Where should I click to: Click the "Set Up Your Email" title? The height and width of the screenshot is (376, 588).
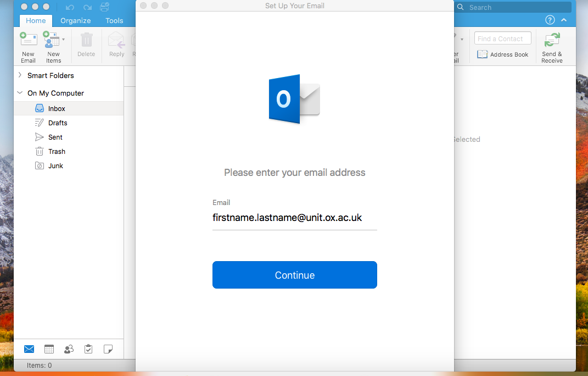(295, 5)
